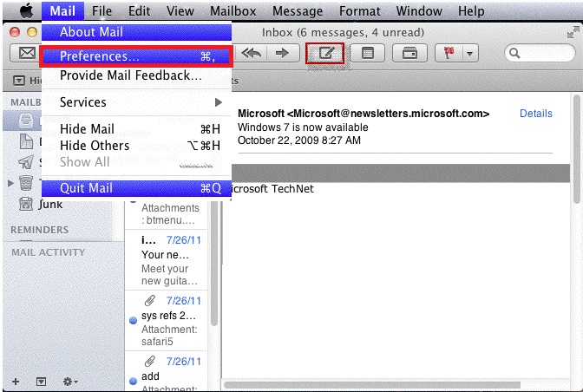The height and width of the screenshot is (392, 583).
Task: Select the "sys refs 2…" message
Action: click(x=166, y=321)
